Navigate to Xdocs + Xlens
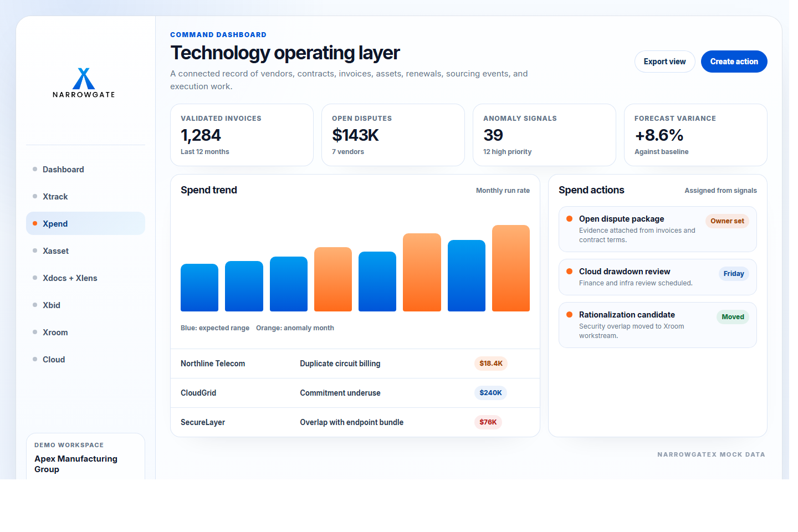Screen dimensions: 798x532 point(85,278)
